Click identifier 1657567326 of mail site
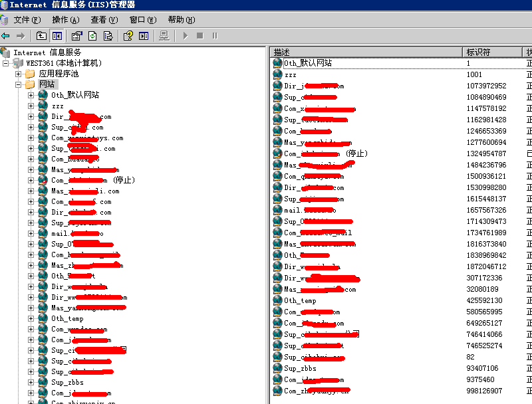This screenshot has width=532, height=404. tap(486, 210)
